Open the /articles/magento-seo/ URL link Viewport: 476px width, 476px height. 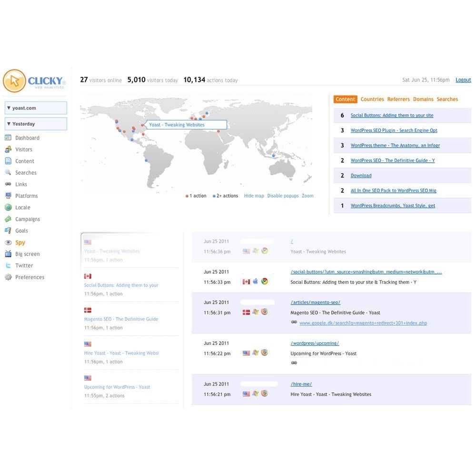coord(316,302)
